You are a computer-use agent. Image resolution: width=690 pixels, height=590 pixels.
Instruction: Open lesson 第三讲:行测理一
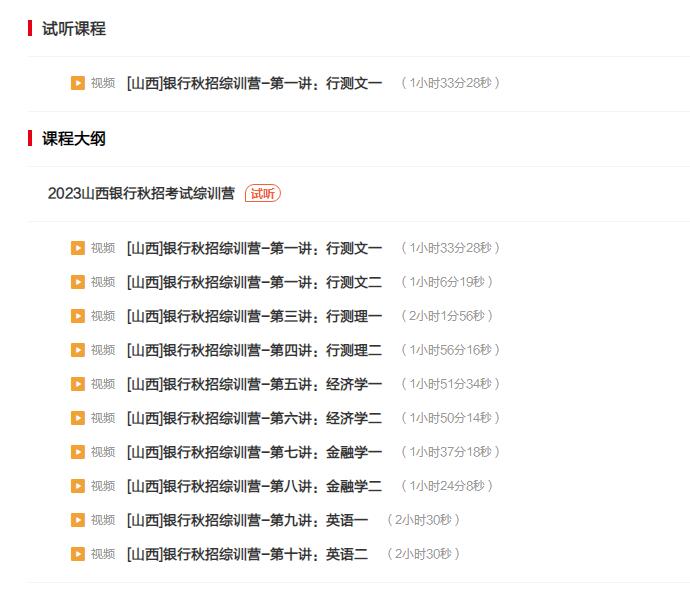click(x=254, y=316)
